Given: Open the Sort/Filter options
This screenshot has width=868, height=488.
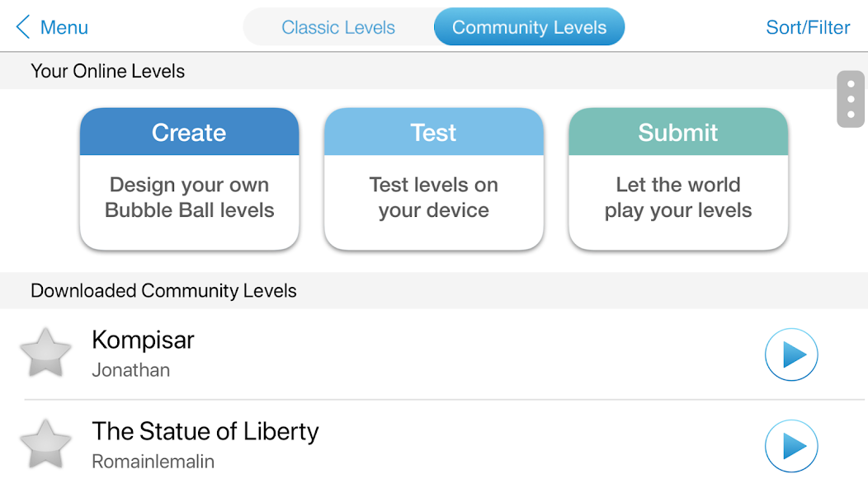Looking at the screenshot, I should (807, 27).
